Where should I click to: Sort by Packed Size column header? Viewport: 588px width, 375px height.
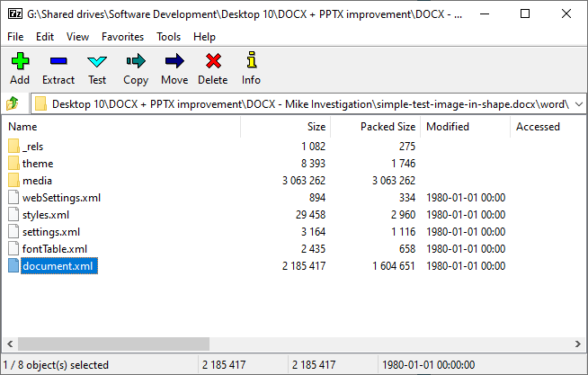(388, 127)
